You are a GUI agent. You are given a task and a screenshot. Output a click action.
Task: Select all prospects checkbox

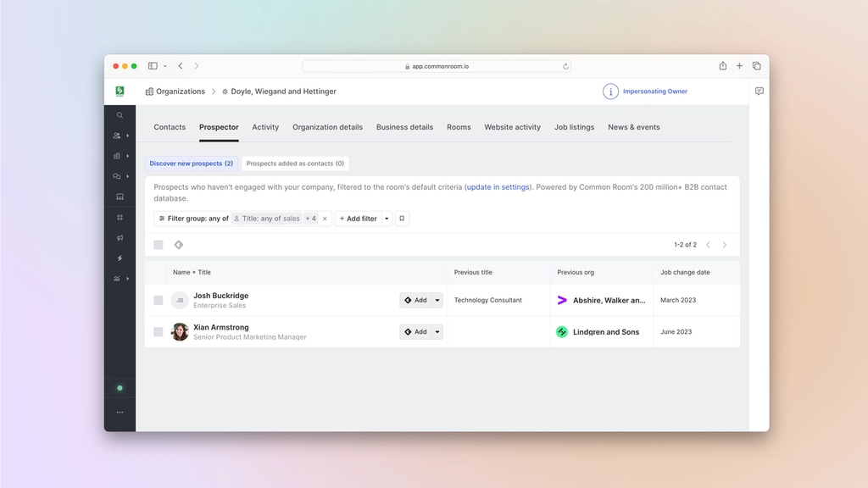click(159, 245)
